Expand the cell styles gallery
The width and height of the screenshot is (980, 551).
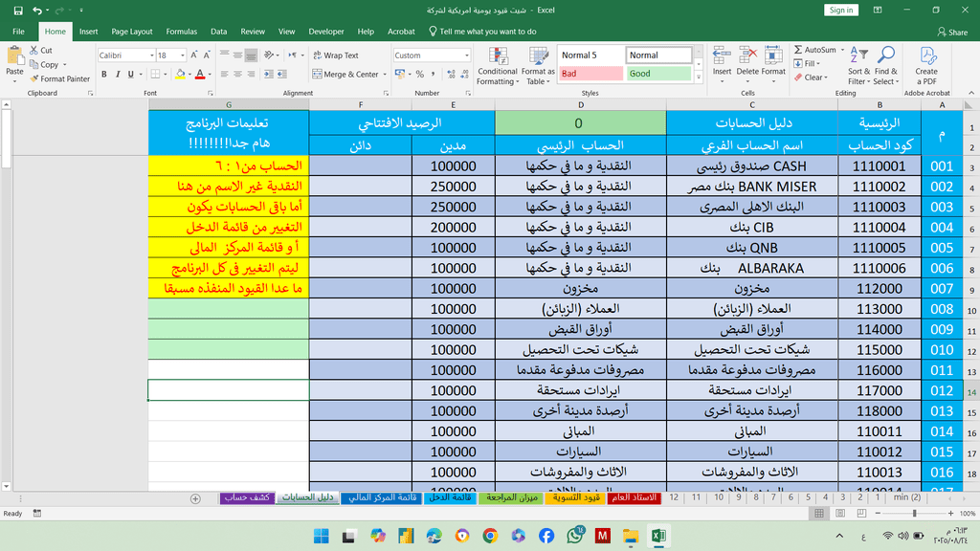tap(699, 77)
